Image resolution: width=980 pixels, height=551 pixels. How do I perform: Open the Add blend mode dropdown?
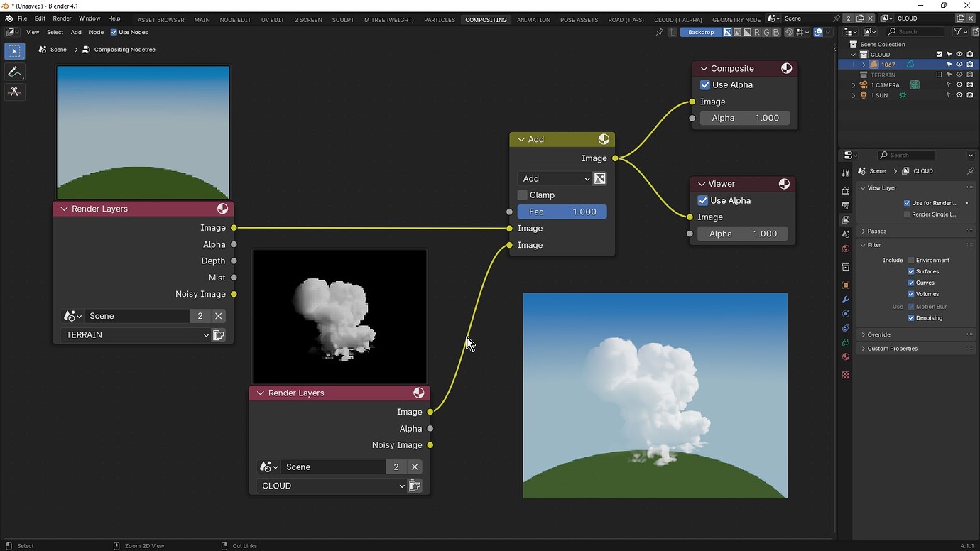[x=555, y=179]
